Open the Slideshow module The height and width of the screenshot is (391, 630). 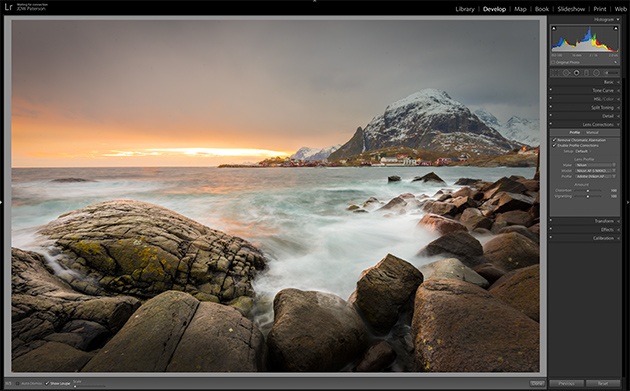(x=571, y=9)
